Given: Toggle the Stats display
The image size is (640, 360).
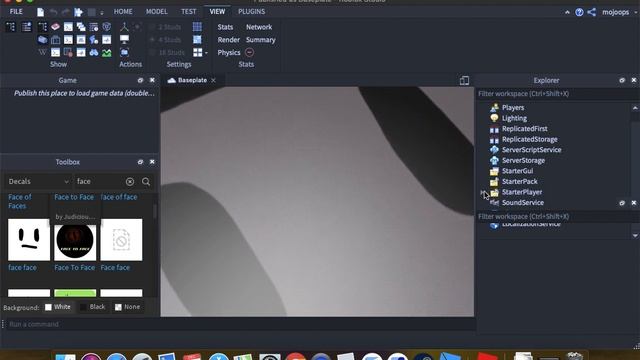Looking at the screenshot, I should point(225,27).
